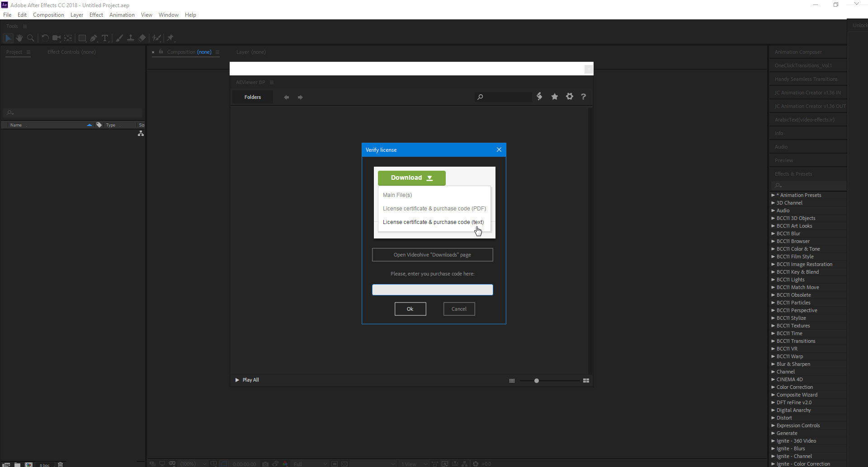Select the Unified Camera tool

tap(57, 38)
